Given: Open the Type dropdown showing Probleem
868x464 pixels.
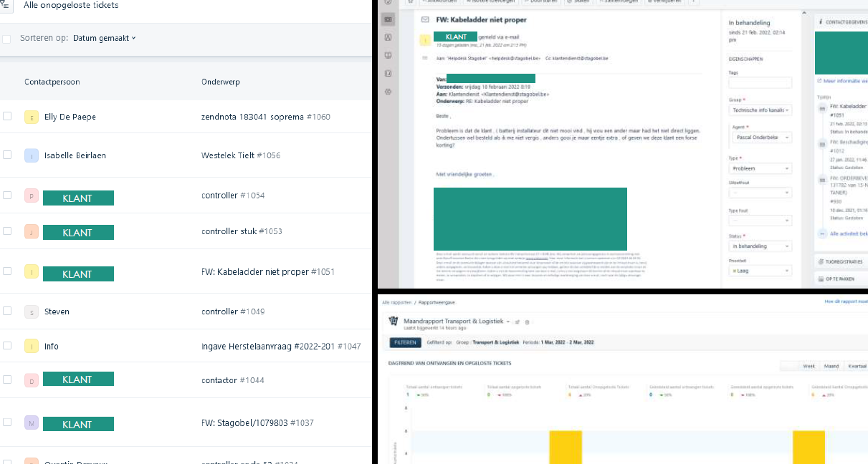Looking at the screenshot, I should (760, 168).
